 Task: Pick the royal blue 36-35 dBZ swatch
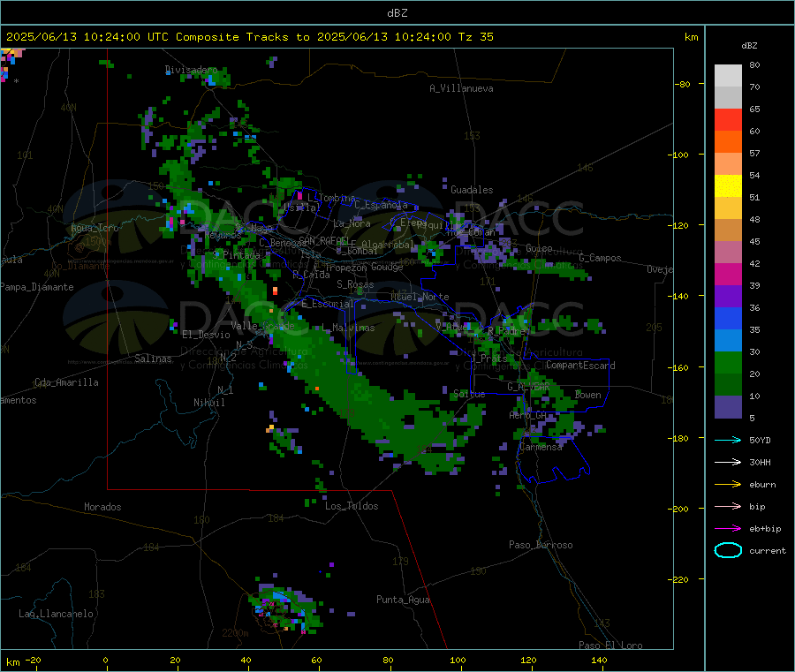click(x=728, y=318)
